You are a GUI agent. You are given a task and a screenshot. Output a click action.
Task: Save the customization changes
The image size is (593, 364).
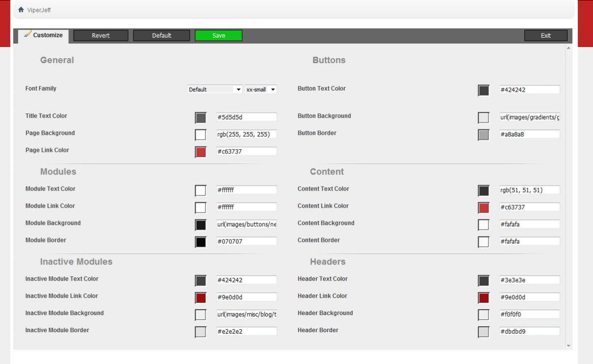tap(219, 35)
